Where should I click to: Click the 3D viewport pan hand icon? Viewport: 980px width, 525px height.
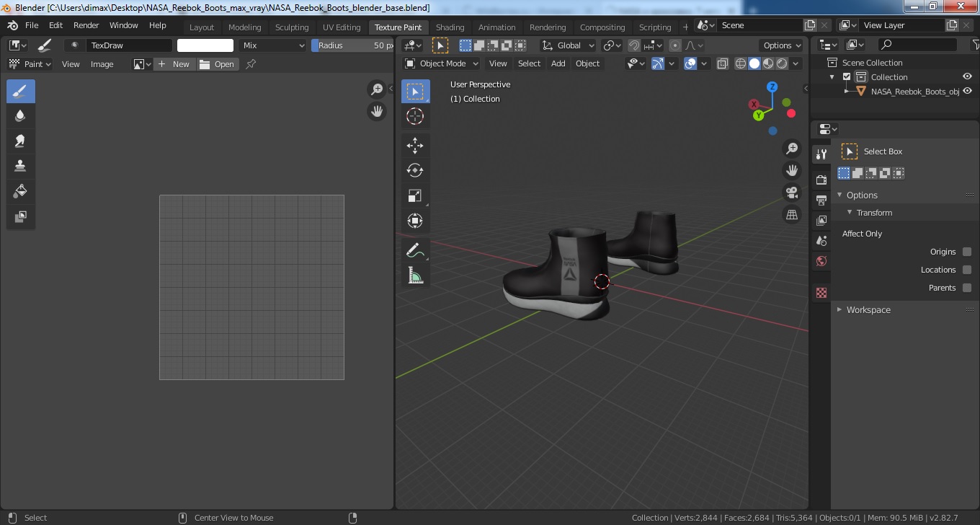pyautogui.click(x=791, y=170)
